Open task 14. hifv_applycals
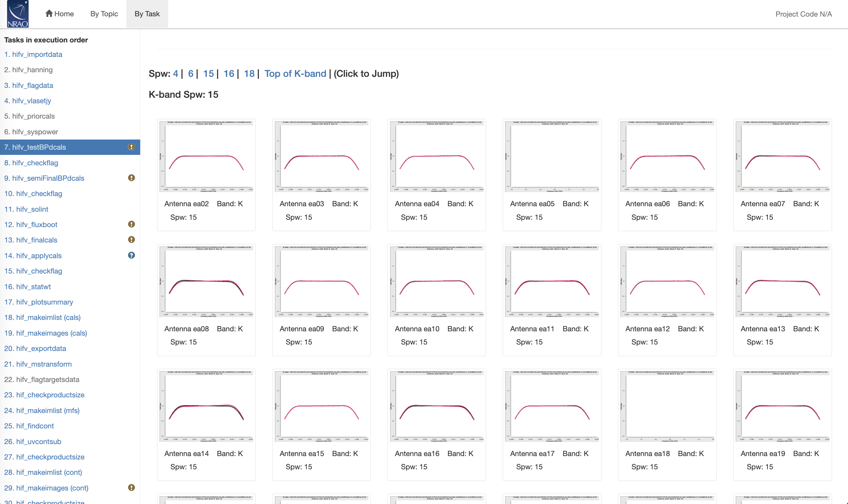 tap(33, 256)
